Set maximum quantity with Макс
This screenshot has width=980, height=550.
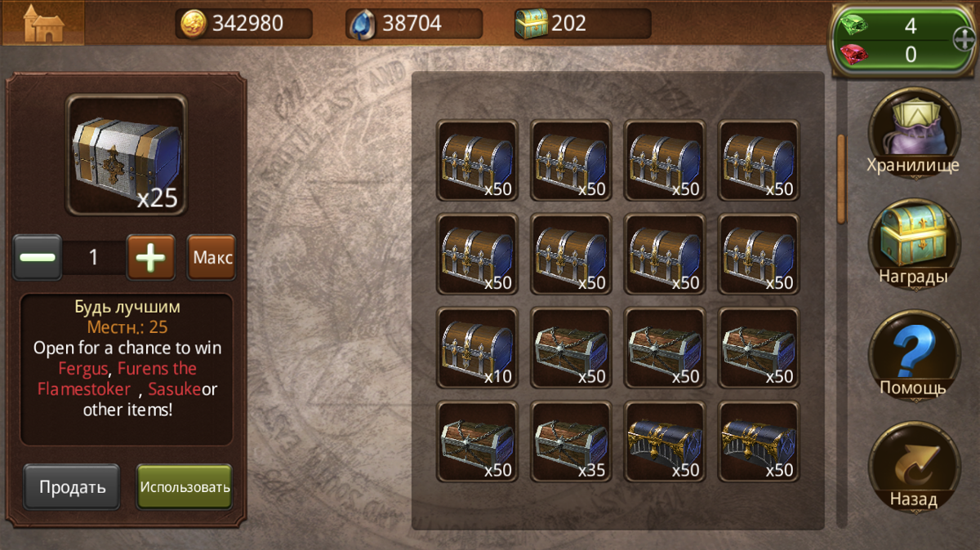(x=212, y=258)
